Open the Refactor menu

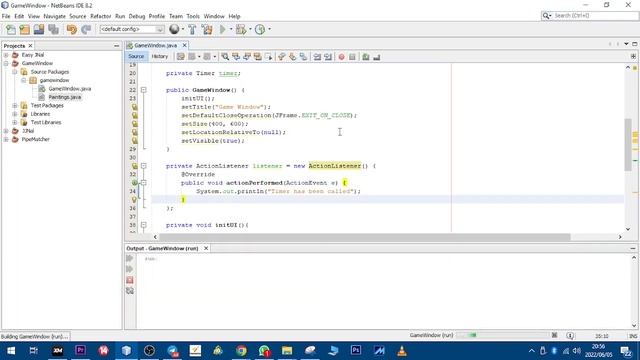point(100,16)
